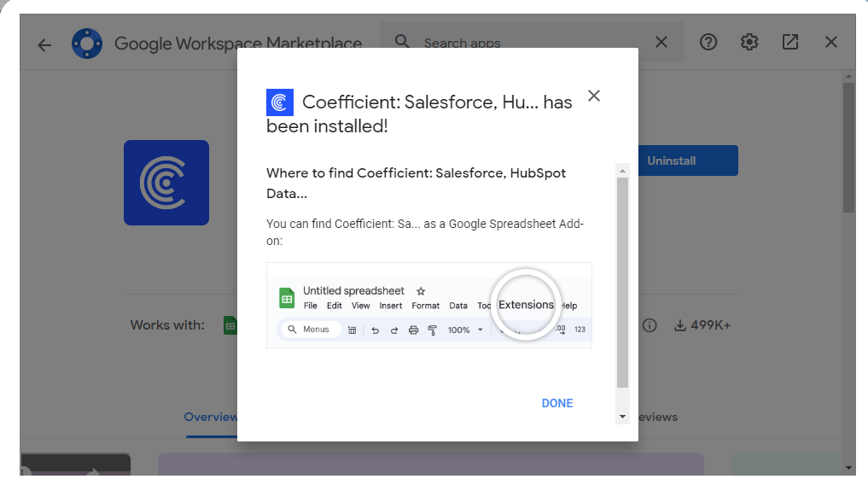This screenshot has width=868, height=479.
Task: Open the Marketplace help icon
Action: 708,42
